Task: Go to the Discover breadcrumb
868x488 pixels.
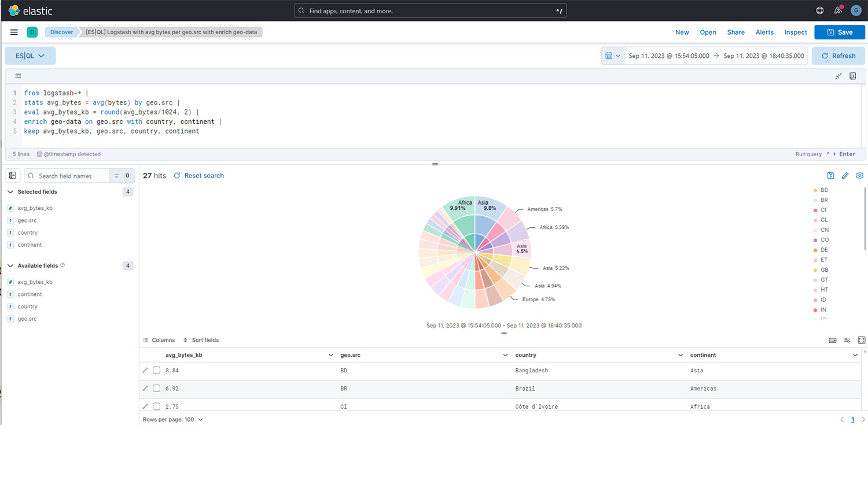Action: [x=61, y=32]
